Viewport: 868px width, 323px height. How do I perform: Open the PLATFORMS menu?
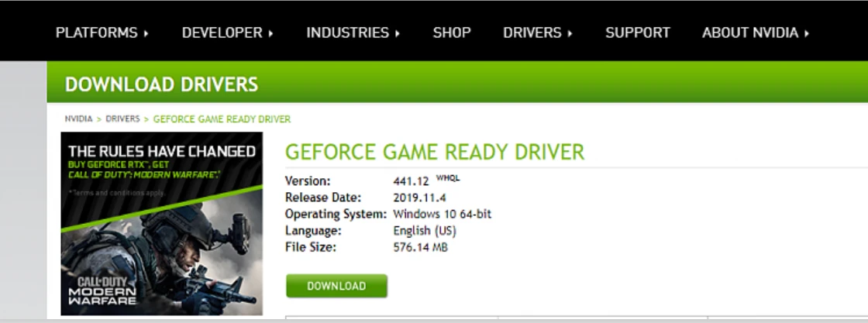(102, 33)
